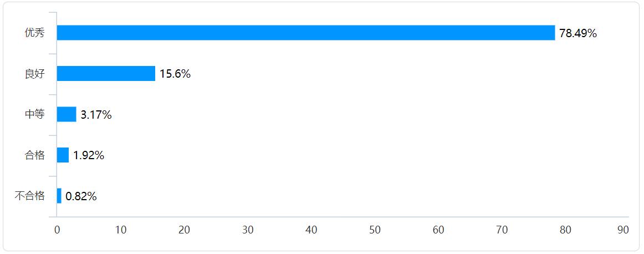Viewport: 644px width, 254px height.
Task: Click the 优秀 bar in the chart
Action: click(305, 33)
